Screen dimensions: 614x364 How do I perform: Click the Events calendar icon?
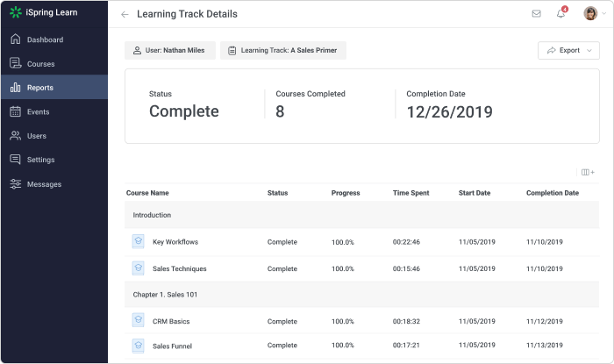15,111
